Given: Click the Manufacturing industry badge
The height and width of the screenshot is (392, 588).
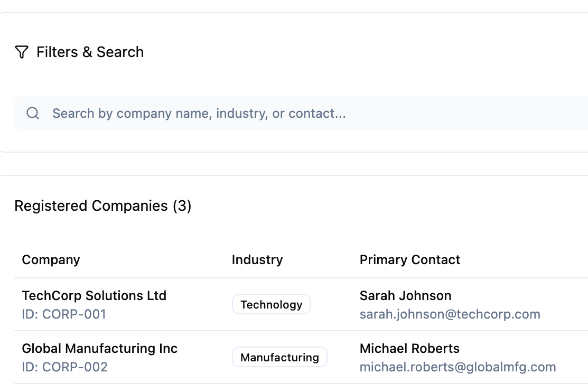Looking at the screenshot, I should [280, 357].
